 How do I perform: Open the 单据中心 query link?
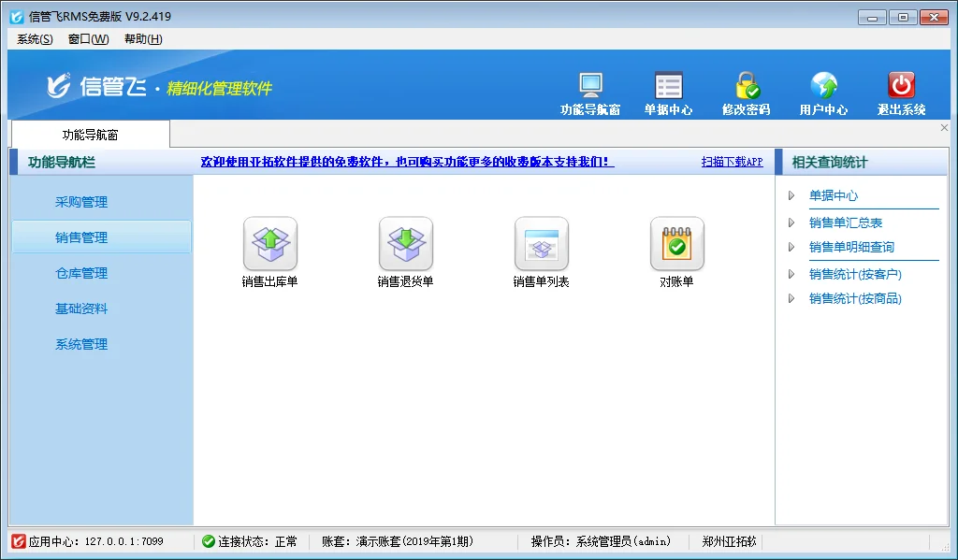[x=834, y=195]
